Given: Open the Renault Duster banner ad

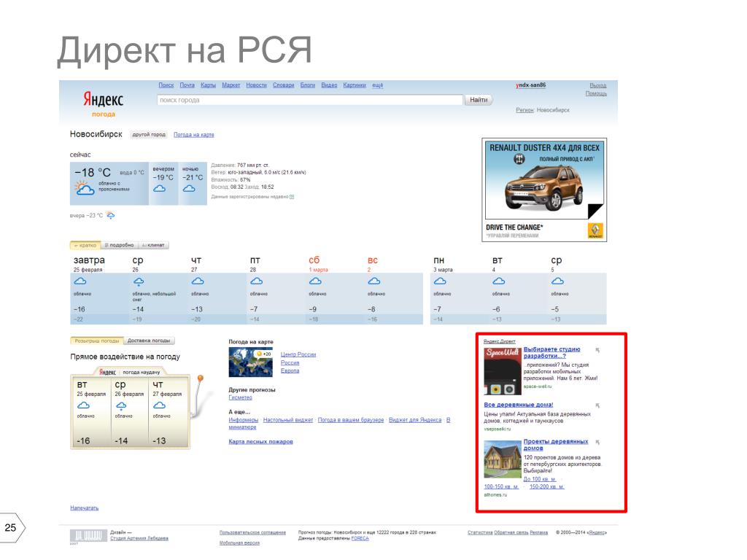Looking at the screenshot, I should coord(544,190).
